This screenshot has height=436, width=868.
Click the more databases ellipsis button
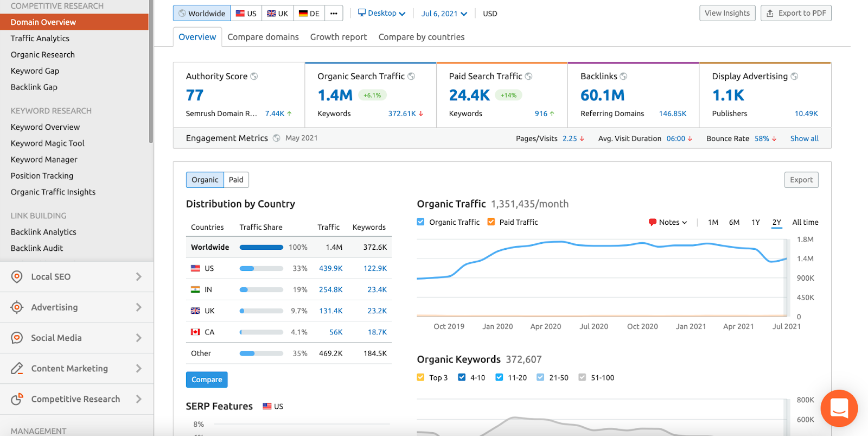[x=334, y=13]
